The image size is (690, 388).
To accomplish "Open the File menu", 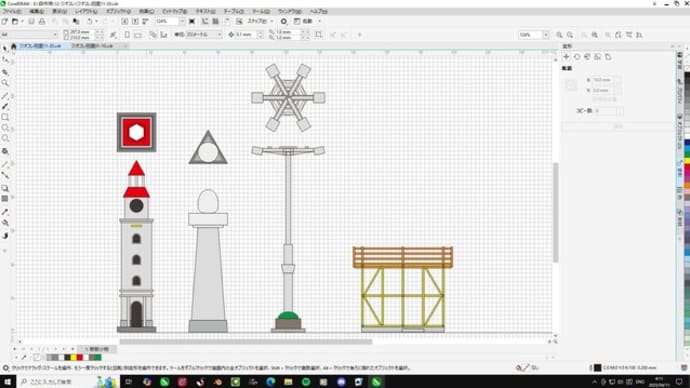I will tap(12, 11).
